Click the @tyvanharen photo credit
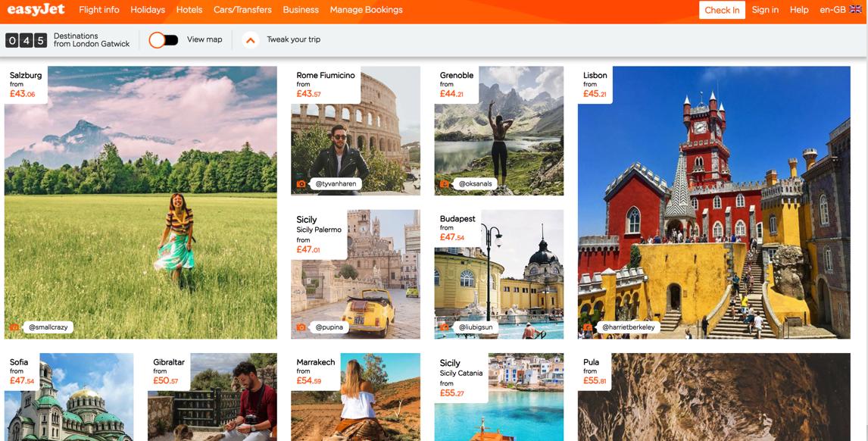The width and height of the screenshot is (868, 441). 336,184
